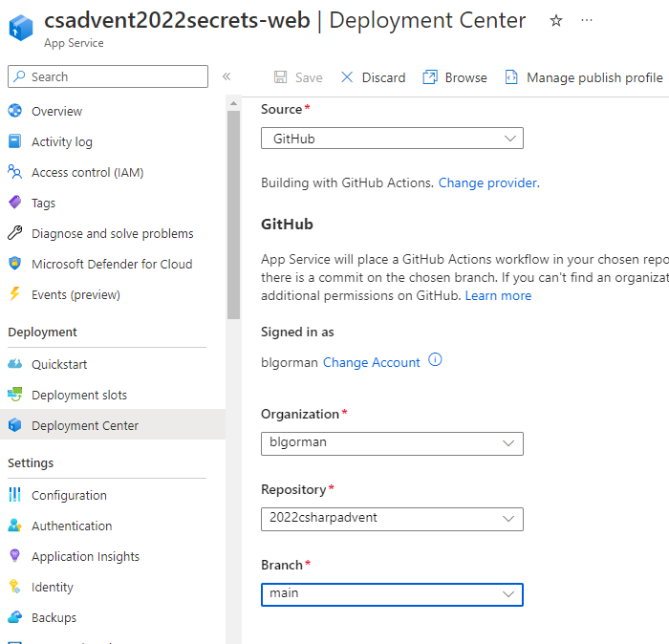The image size is (669, 644).
Task: Click the Deployment slots icon
Action: point(15,394)
